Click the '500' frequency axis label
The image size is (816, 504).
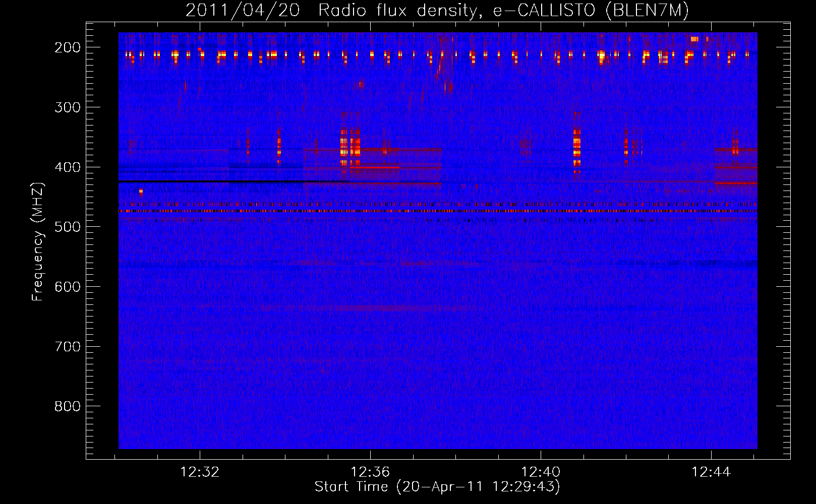pyautogui.click(x=68, y=227)
